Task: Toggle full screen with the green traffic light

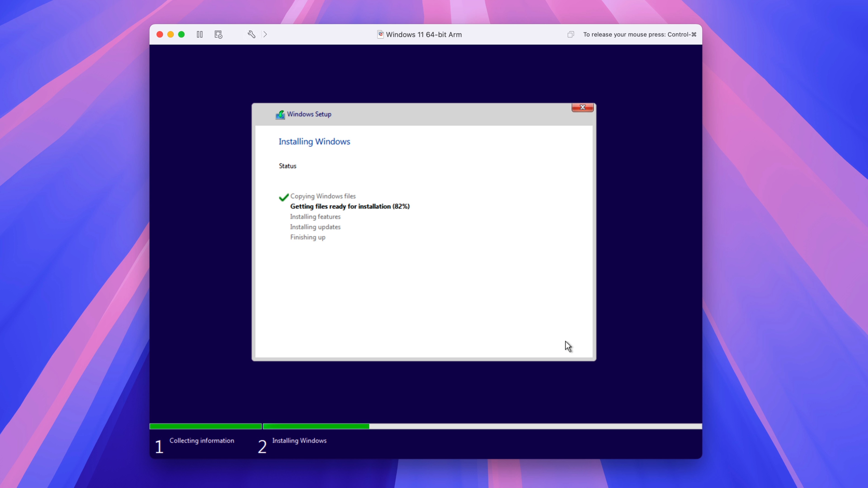Action: [181, 34]
